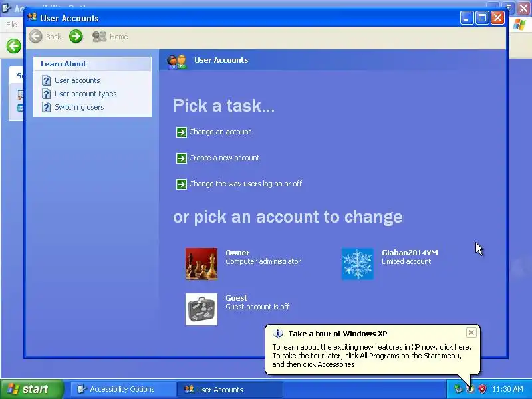Select 'Change an account' task

click(220, 132)
